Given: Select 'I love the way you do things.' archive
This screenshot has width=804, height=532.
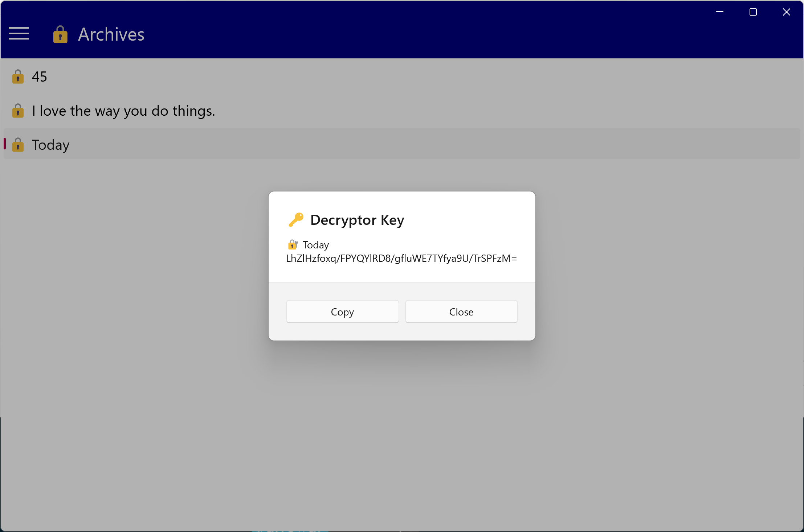Looking at the screenshot, I should (402, 111).
